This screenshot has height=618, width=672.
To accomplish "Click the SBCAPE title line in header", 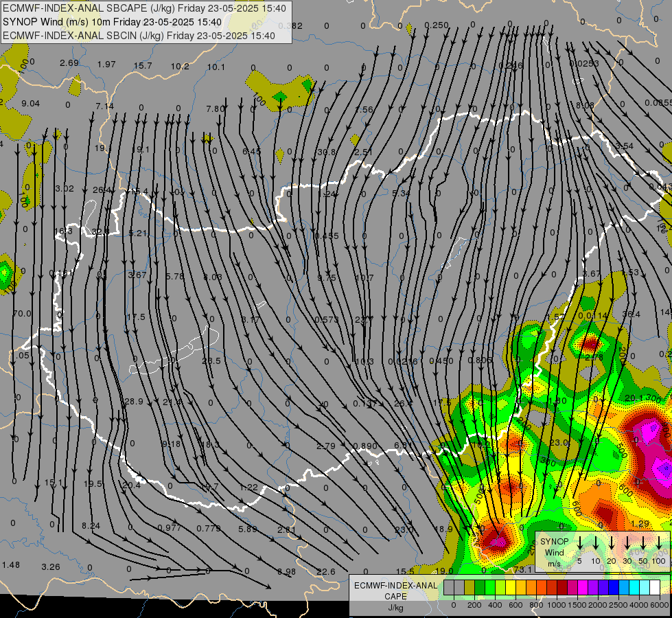I will coord(144,8).
